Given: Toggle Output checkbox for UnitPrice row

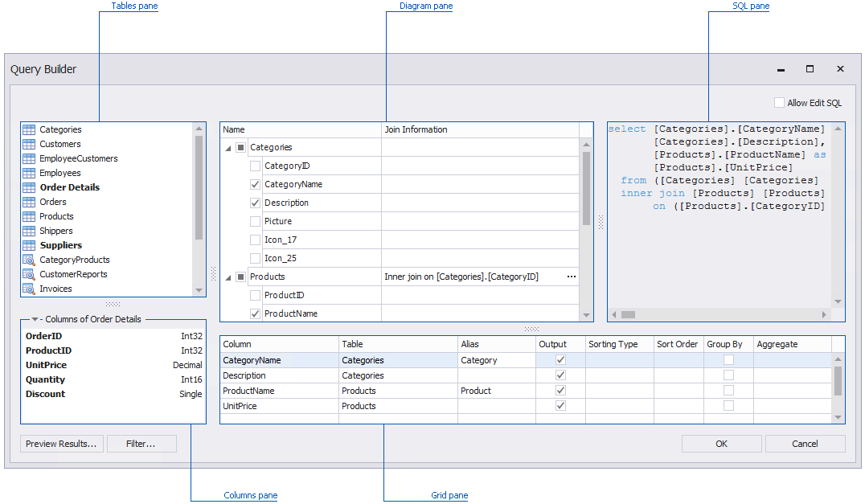Looking at the screenshot, I should (x=560, y=406).
